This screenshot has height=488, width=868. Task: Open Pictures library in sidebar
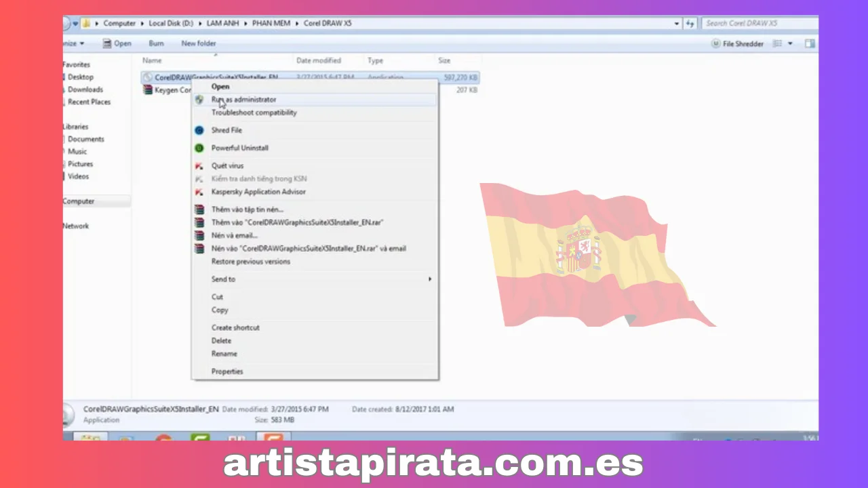coord(80,164)
